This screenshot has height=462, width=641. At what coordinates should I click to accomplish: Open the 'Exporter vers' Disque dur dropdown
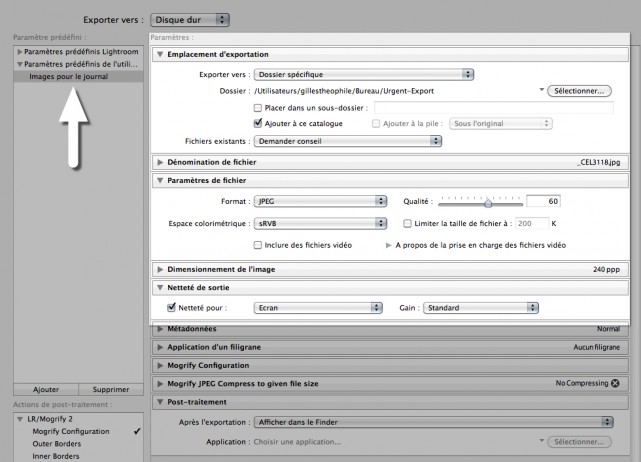(x=190, y=20)
